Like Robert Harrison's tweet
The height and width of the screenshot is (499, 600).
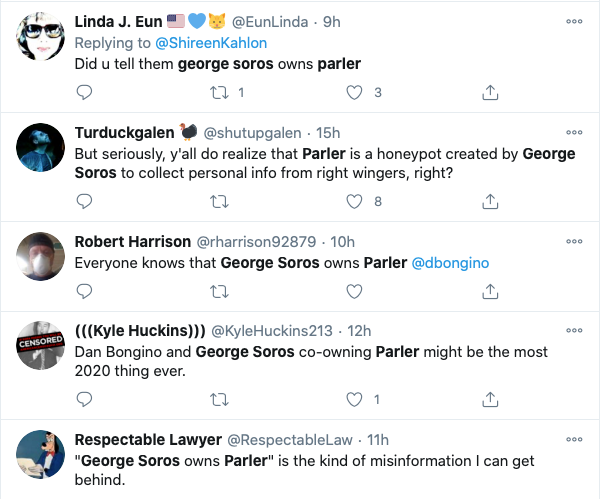click(353, 291)
